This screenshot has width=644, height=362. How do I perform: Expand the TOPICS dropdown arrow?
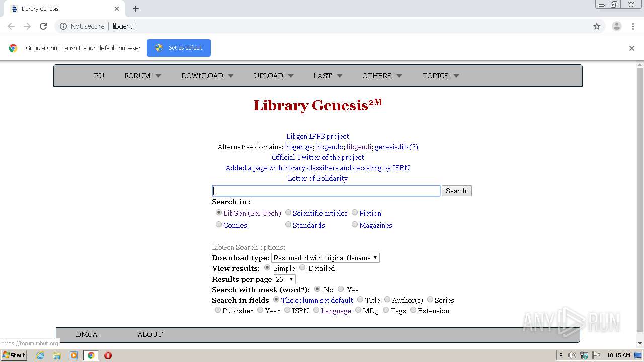[456, 76]
